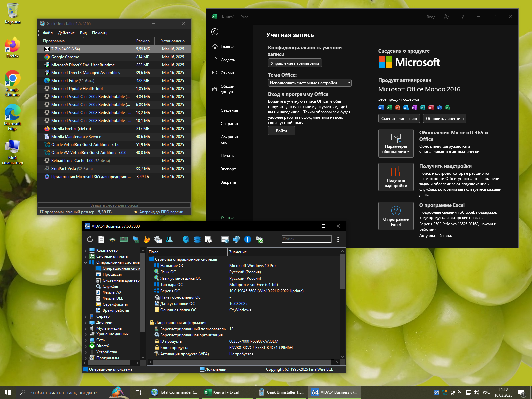This screenshot has width=532, height=399.
Task: Open the Параметры обновления dropdown button
Action: (396, 143)
